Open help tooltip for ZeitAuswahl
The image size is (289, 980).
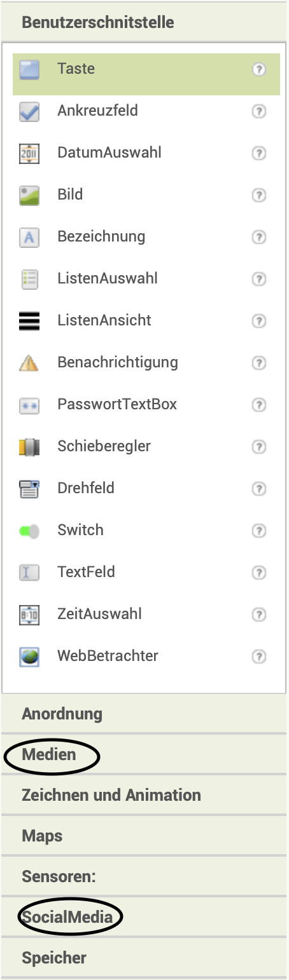[x=258, y=615]
